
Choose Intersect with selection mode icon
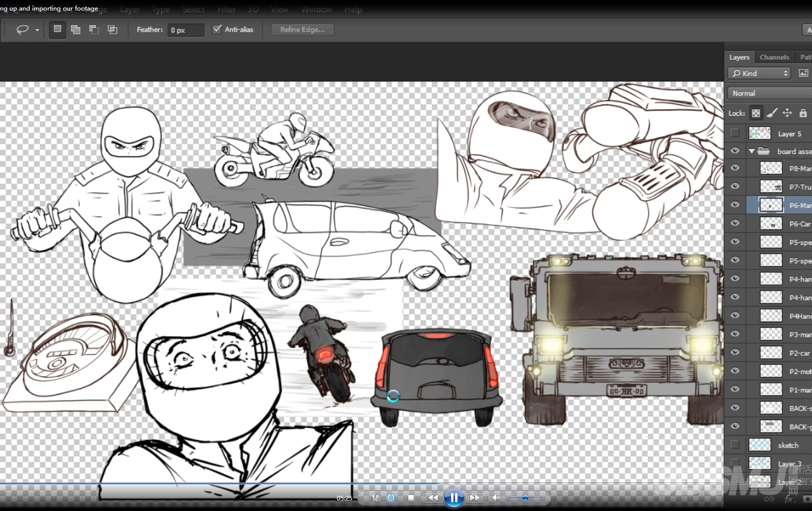pos(113,29)
